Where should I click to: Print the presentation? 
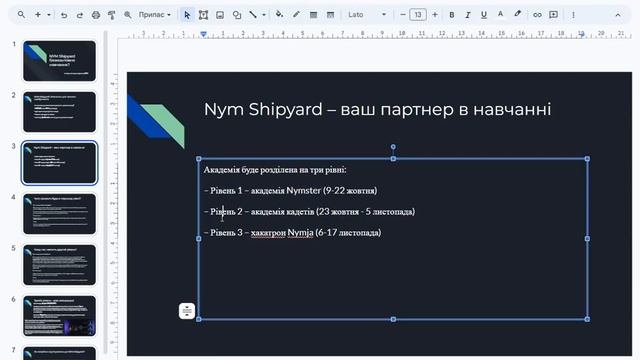[x=96, y=15]
